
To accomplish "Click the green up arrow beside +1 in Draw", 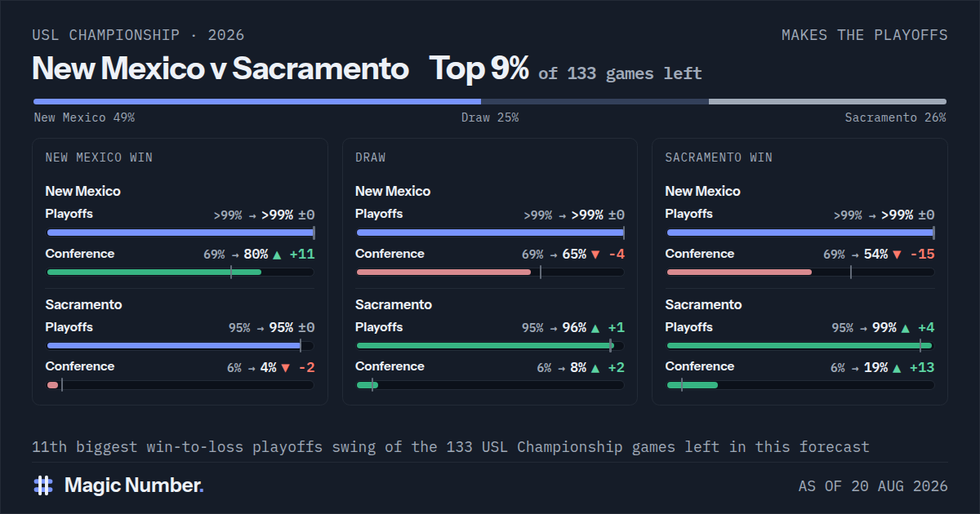I will click(595, 328).
